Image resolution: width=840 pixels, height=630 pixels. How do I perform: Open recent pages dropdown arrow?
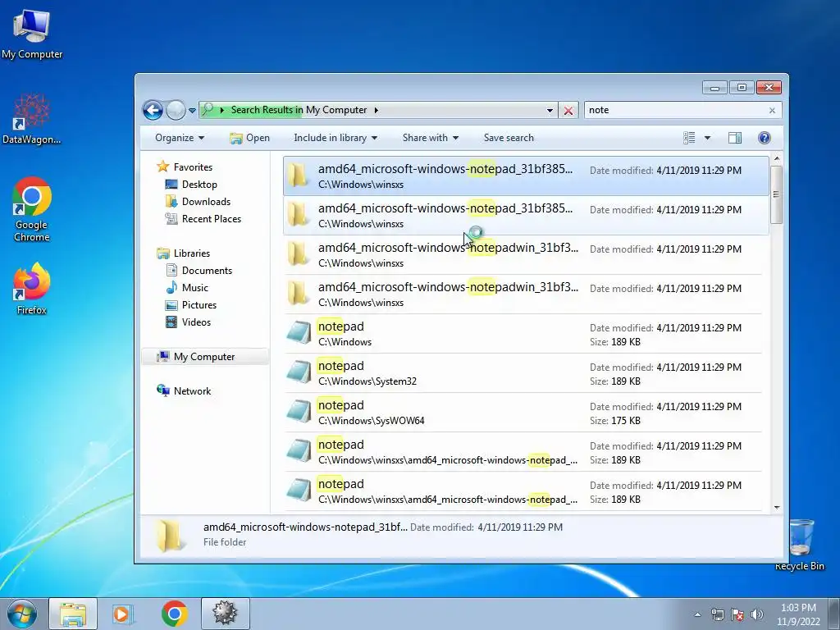(192, 111)
